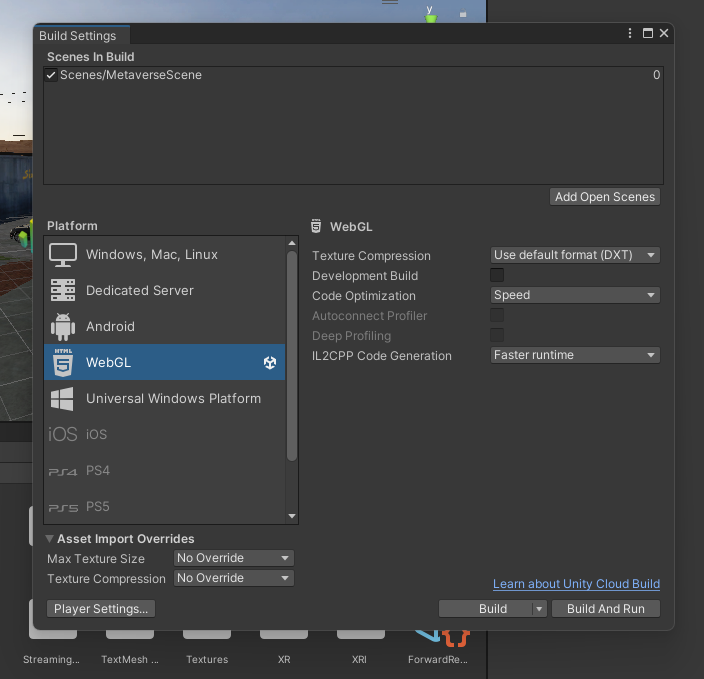Image resolution: width=704 pixels, height=679 pixels.
Task: Click the platform list scrollbar thumb
Action: [x=292, y=356]
